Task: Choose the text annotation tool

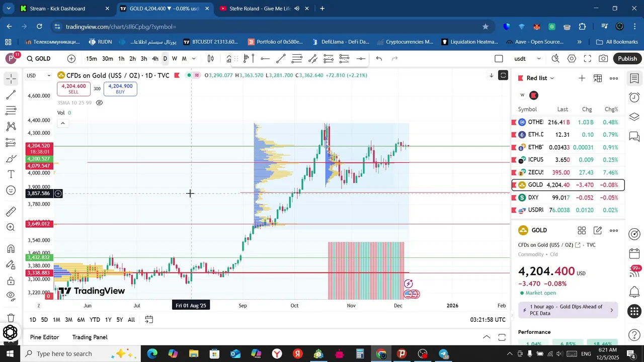Action: point(11,174)
